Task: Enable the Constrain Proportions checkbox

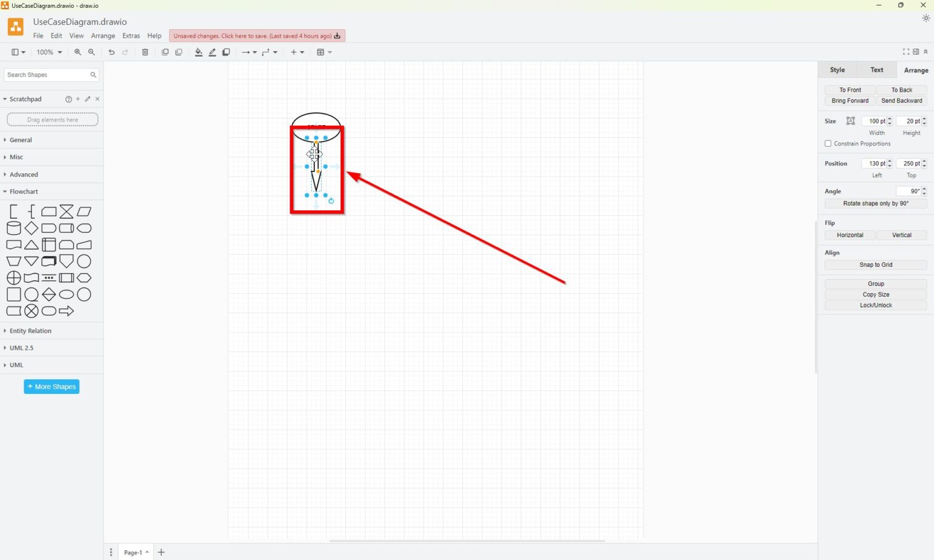Action: tap(828, 143)
